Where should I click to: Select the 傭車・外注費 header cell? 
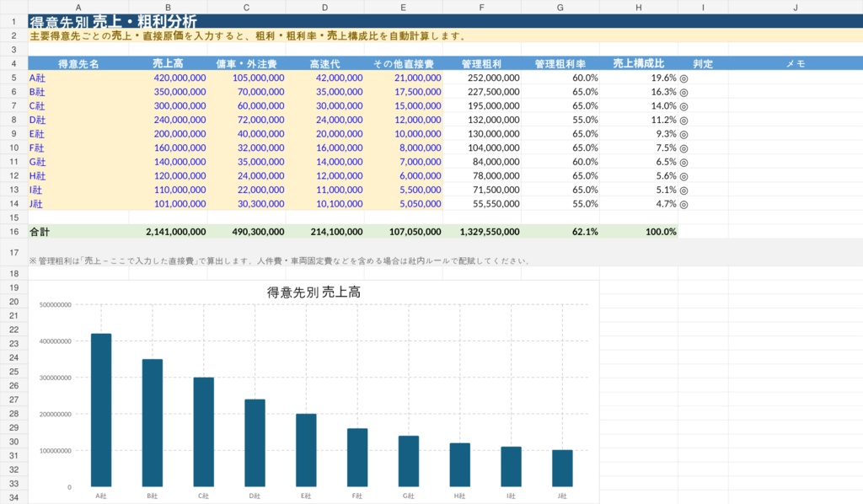point(247,63)
